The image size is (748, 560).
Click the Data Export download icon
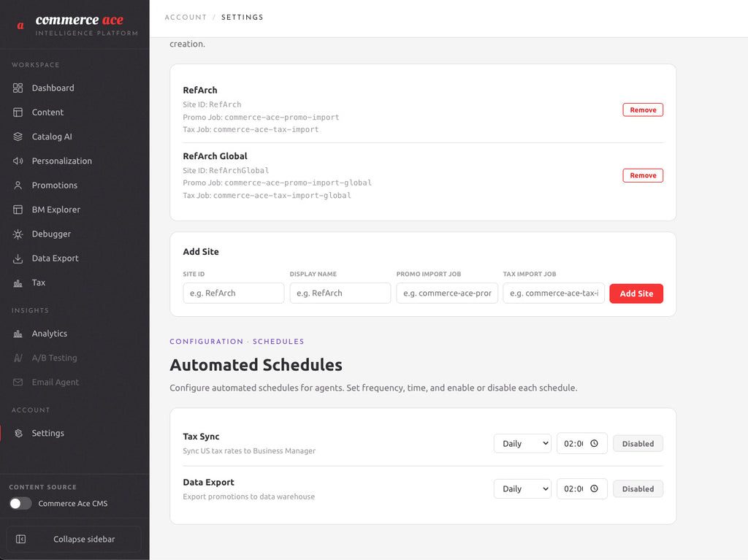(18, 258)
